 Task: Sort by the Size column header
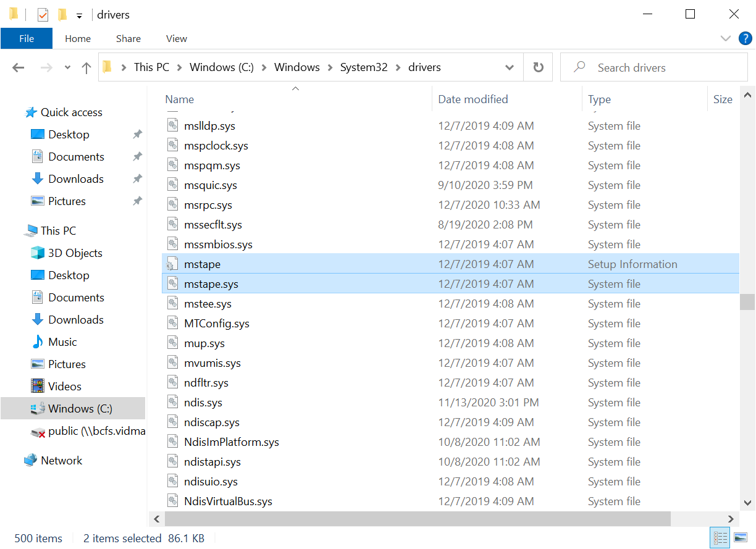(723, 99)
